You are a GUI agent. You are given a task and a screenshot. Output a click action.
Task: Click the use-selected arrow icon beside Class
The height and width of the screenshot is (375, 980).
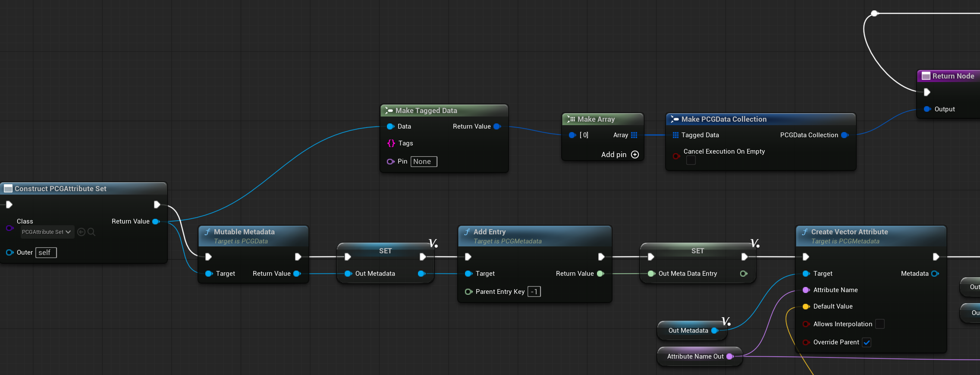(x=81, y=232)
